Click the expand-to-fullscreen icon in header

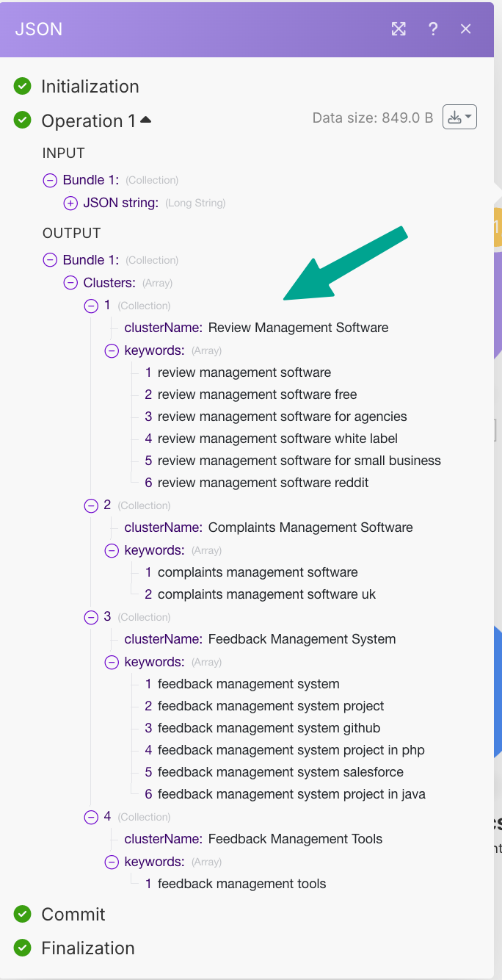click(x=399, y=29)
